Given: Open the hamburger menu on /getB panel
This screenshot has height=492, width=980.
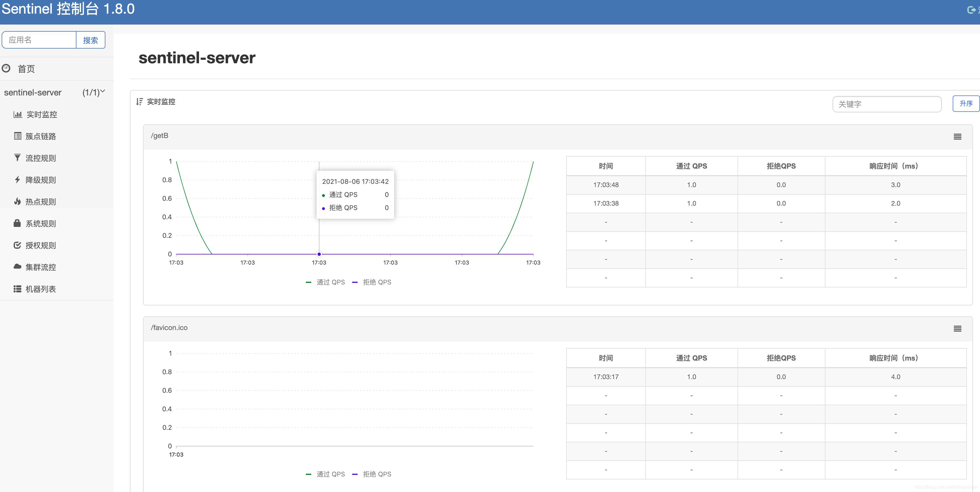Looking at the screenshot, I should (957, 137).
